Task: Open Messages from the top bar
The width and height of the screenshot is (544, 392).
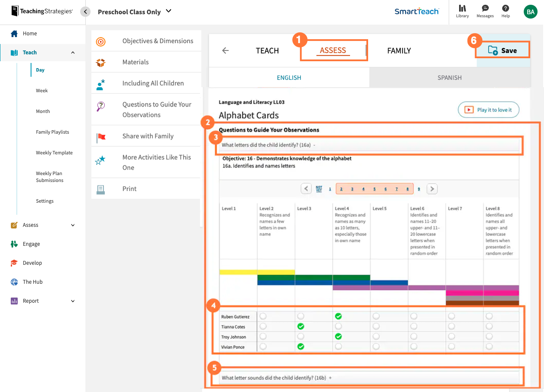Action: click(485, 12)
